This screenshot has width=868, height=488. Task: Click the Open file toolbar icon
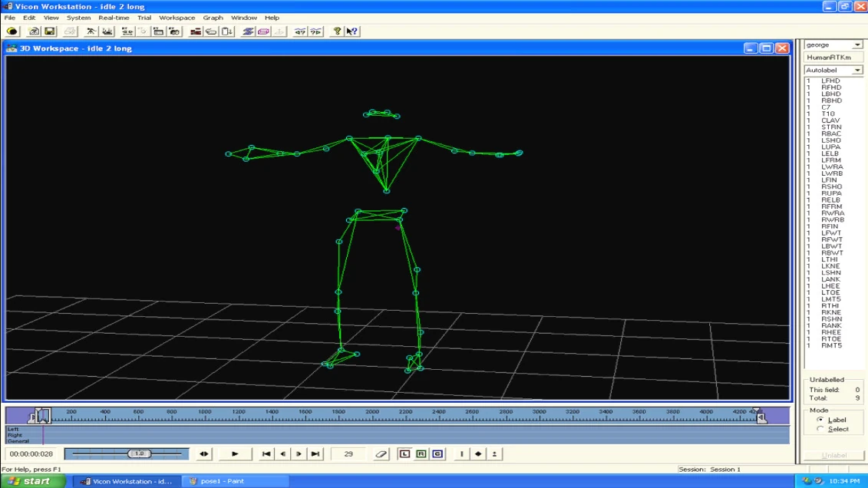pos(34,31)
